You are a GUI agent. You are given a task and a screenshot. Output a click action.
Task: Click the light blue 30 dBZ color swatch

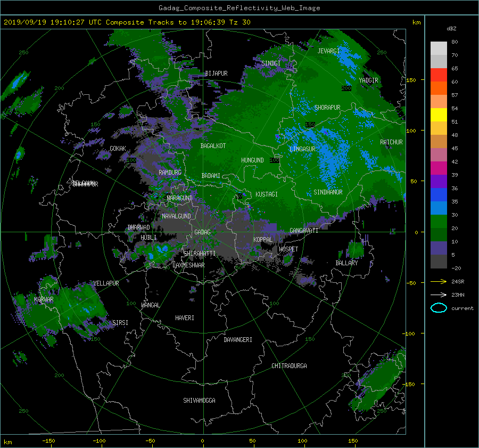[439, 208]
